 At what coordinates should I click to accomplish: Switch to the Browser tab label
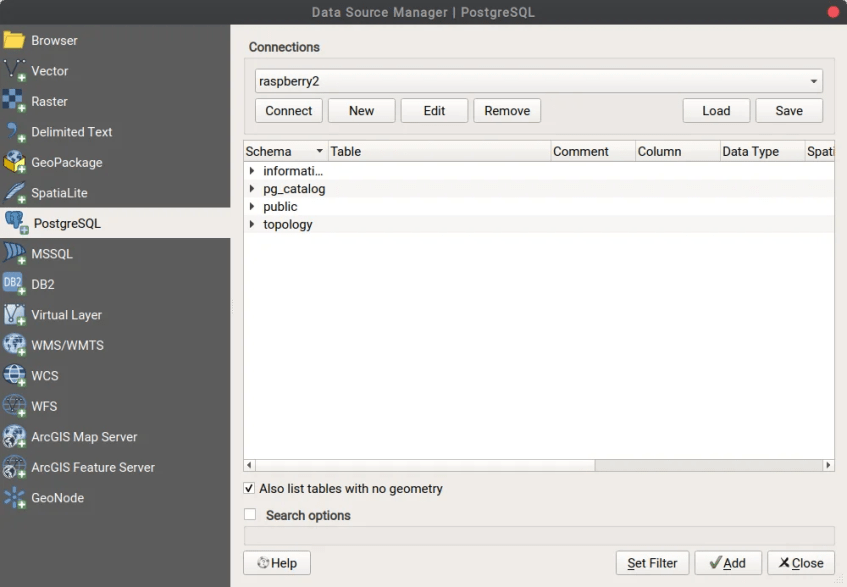click(x=55, y=41)
